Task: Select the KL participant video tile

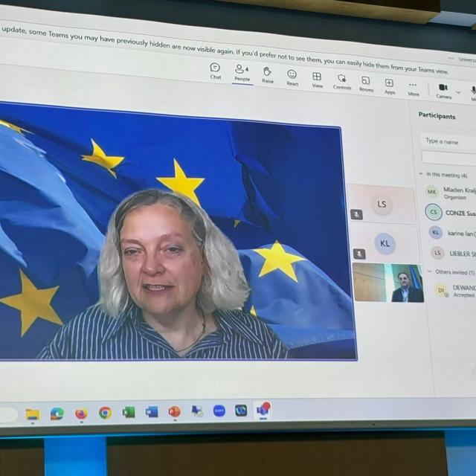Action: click(x=385, y=243)
